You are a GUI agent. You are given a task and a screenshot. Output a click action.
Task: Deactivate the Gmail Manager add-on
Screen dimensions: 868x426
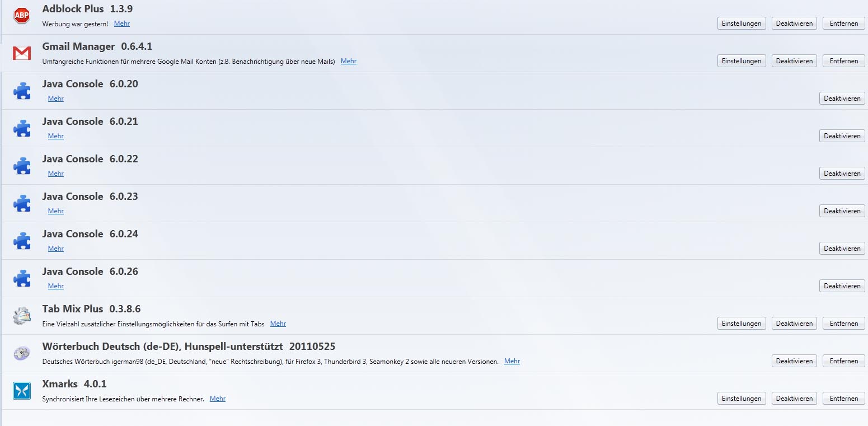(794, 61)
